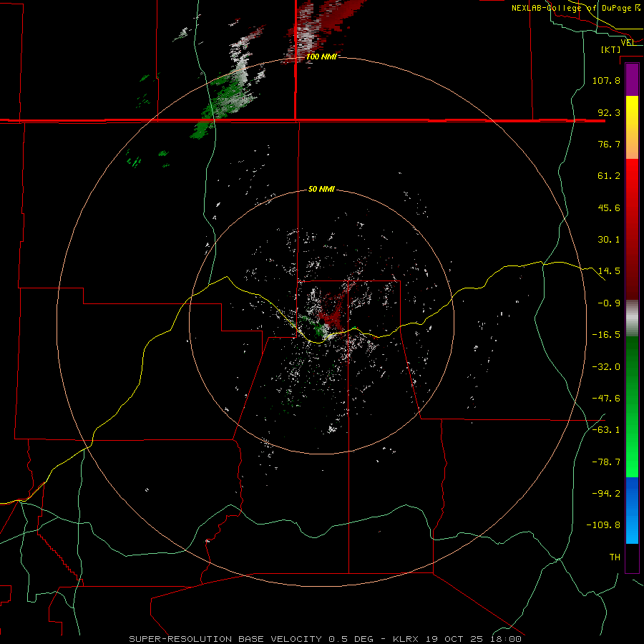Click the 14.5 legend value
The height and width of the screenshot is (644, 644).
[609, 271]
